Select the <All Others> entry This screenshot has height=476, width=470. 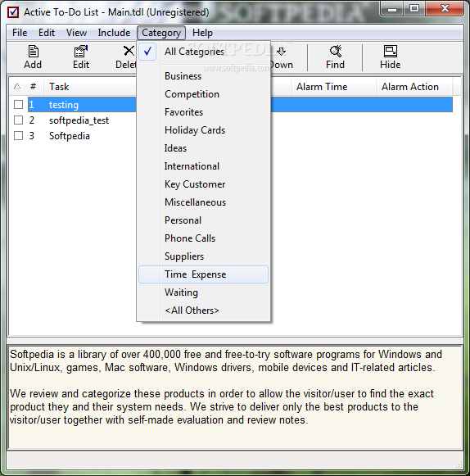[203, 311]
